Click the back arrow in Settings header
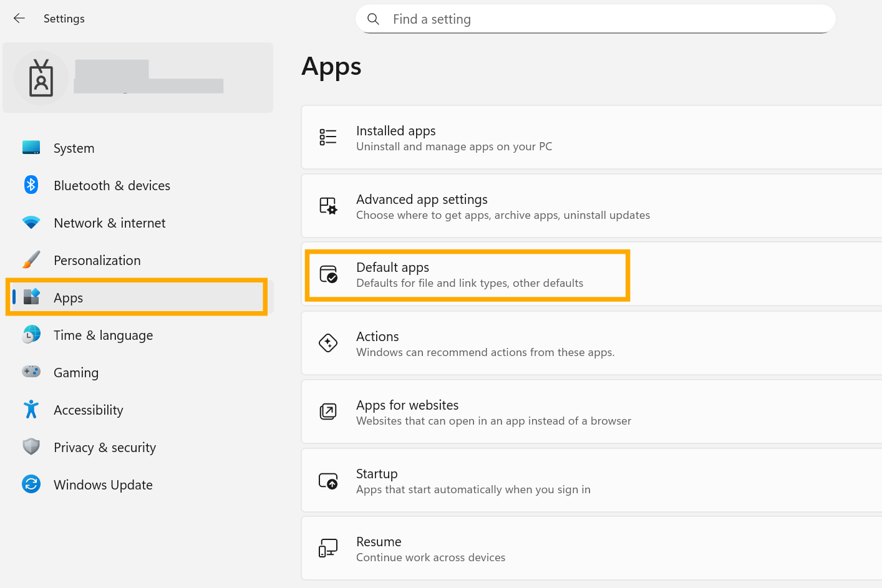The width and height of the screenshot is (882, 588). [x=19, y=19]
